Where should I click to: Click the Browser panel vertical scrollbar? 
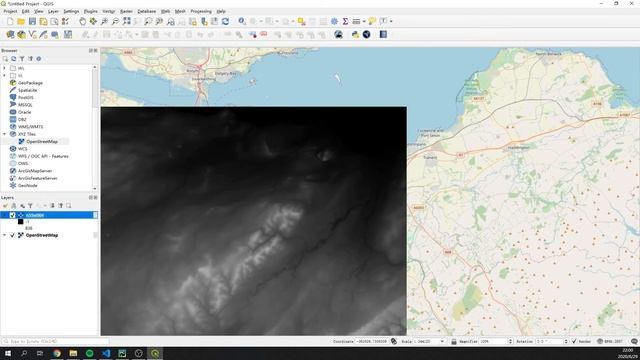click(x=95, y=127)
